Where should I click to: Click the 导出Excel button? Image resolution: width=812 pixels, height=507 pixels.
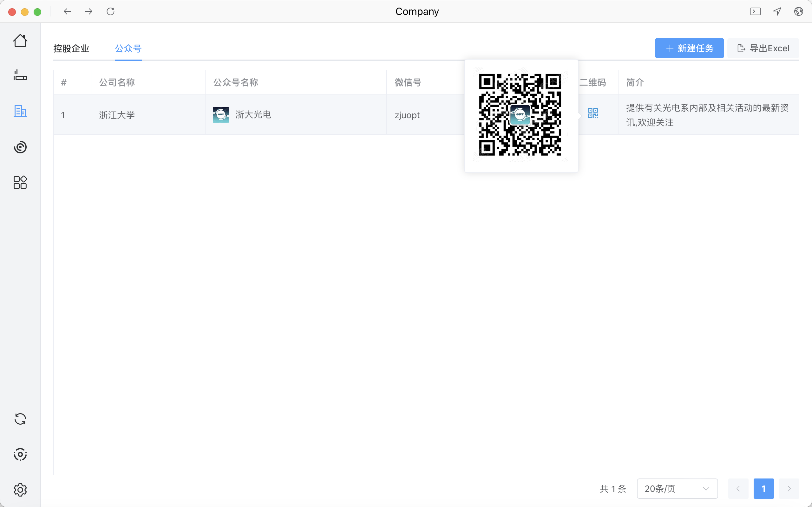click(x=763, y=48)
